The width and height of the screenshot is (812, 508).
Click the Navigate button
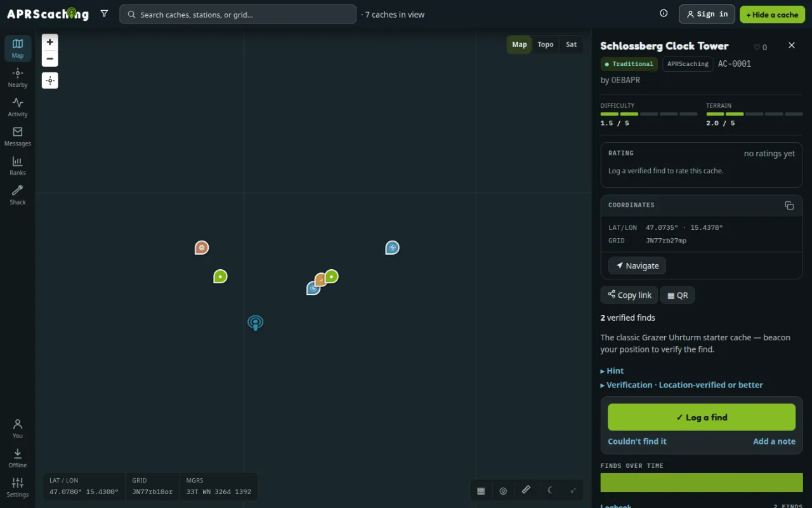point(637,265)
